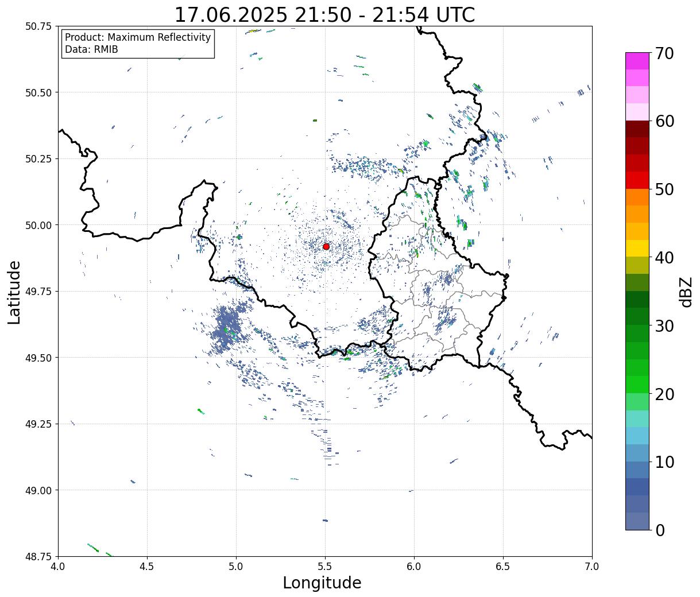The width and height of the screenshot is (700, 597).
Task: Click the colorbar tick label 30
Action: pyautogui.click(x=665, y=326)
